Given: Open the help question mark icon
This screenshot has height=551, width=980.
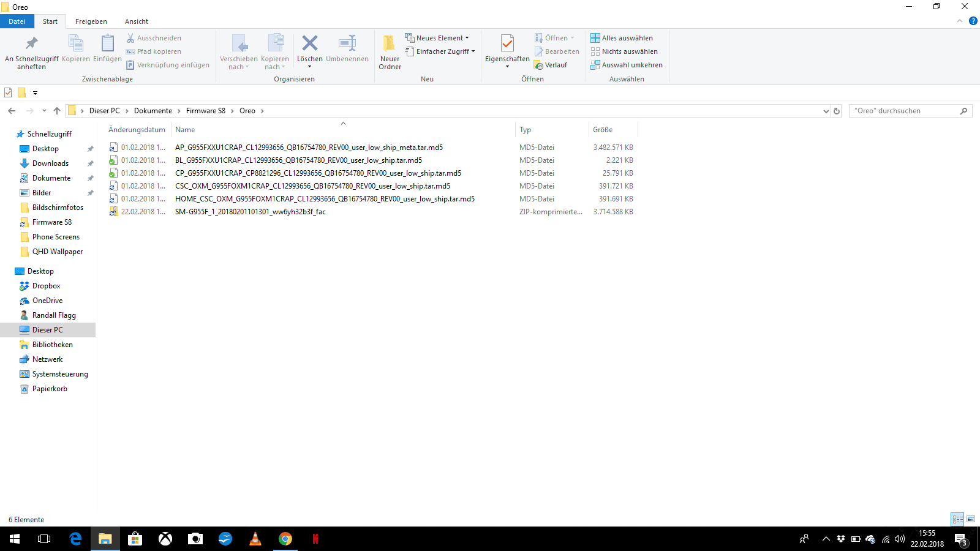Looking at the screenshot, I should tap(973, 21).
